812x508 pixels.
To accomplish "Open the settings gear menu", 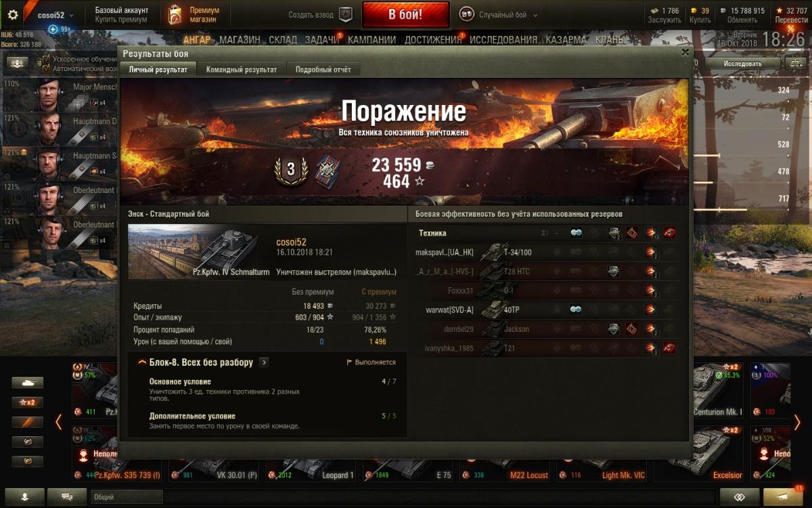I will pos(12,15).
